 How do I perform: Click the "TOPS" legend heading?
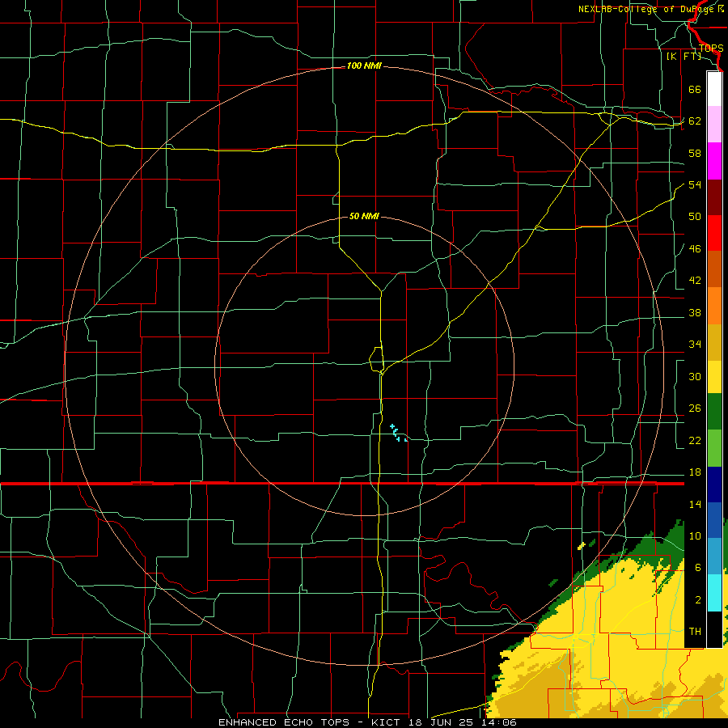[711, 49]
